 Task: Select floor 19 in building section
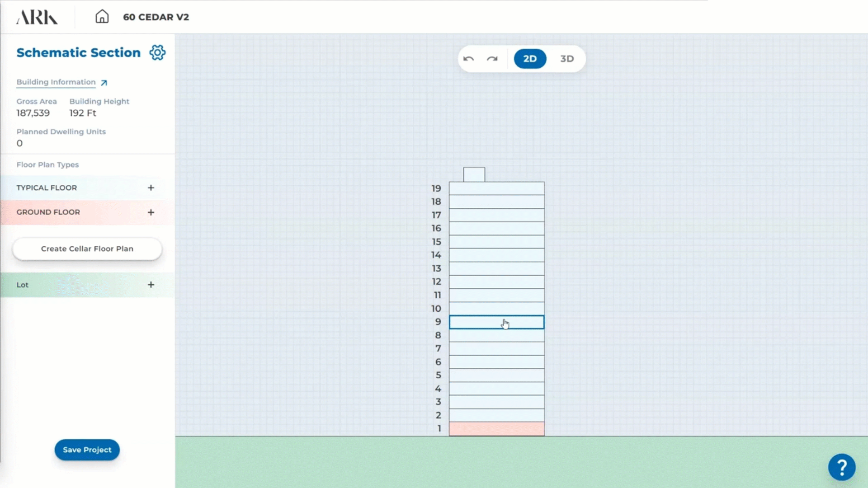[496, 188]
